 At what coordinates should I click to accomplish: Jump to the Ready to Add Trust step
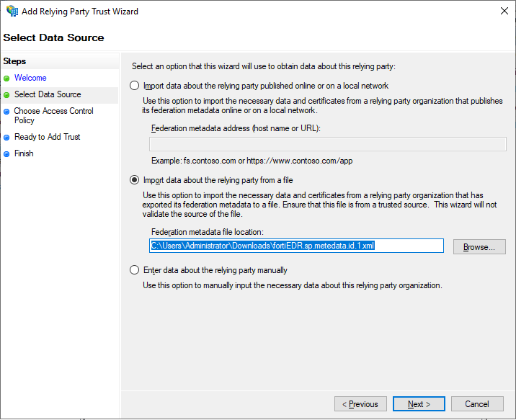pyautogui.click(x=48, y=137)
